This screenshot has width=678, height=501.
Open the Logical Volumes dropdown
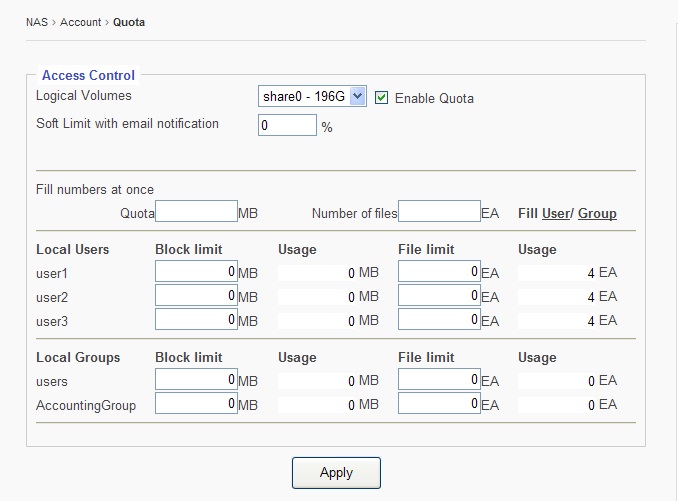point(313,97)
